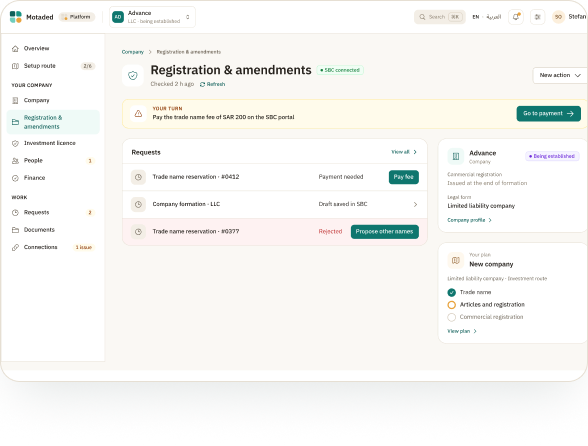Click the 1 issue badge on Connections
This screenshot has height=446, width=588.
tap(84, 247)
